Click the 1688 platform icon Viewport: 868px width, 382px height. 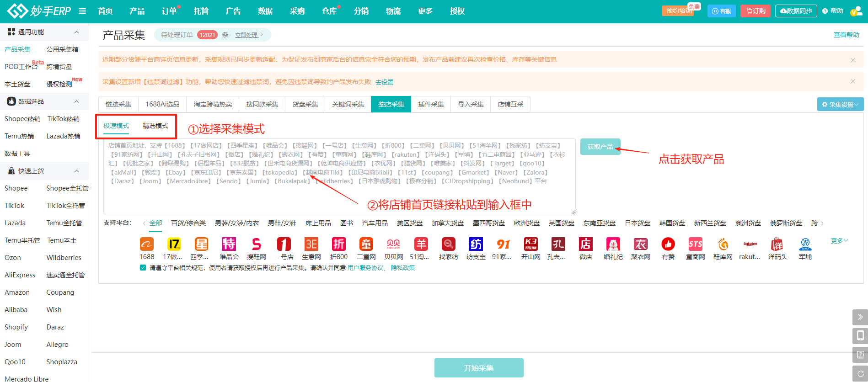(147, 244)
